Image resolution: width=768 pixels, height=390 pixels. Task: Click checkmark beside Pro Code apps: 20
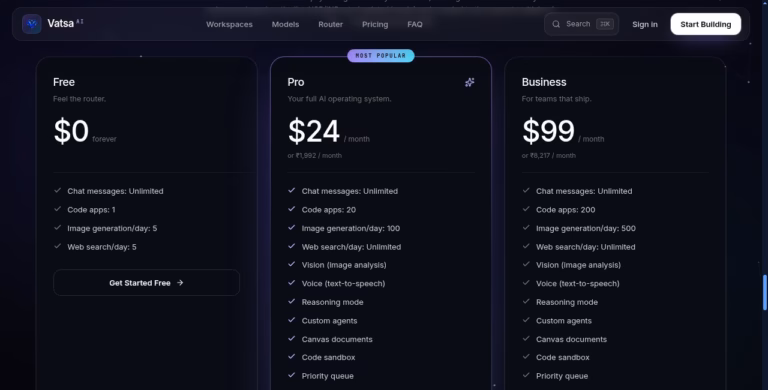[291, 209]
